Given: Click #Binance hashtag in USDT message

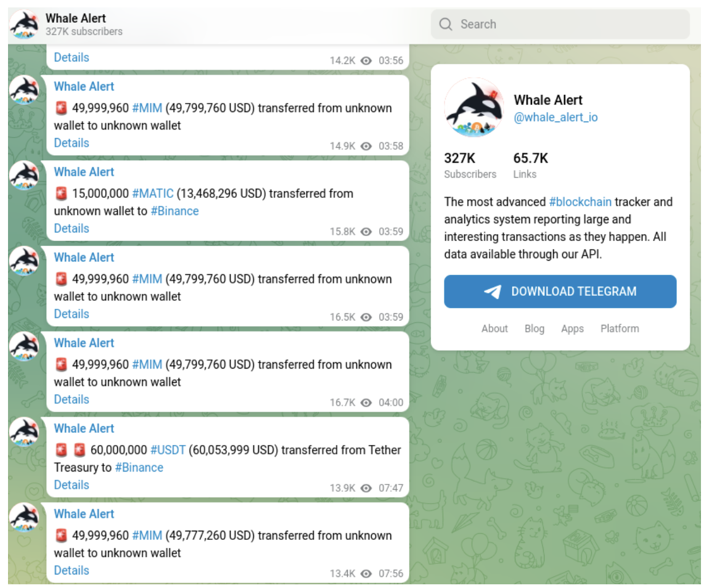Looking at the screenshot, I should (139, 467).
